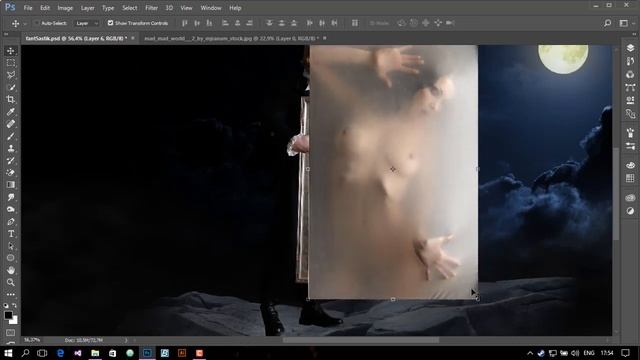Select the Sponge tool
The height and width of the screenshot is (360, 640).
point(11,209)
